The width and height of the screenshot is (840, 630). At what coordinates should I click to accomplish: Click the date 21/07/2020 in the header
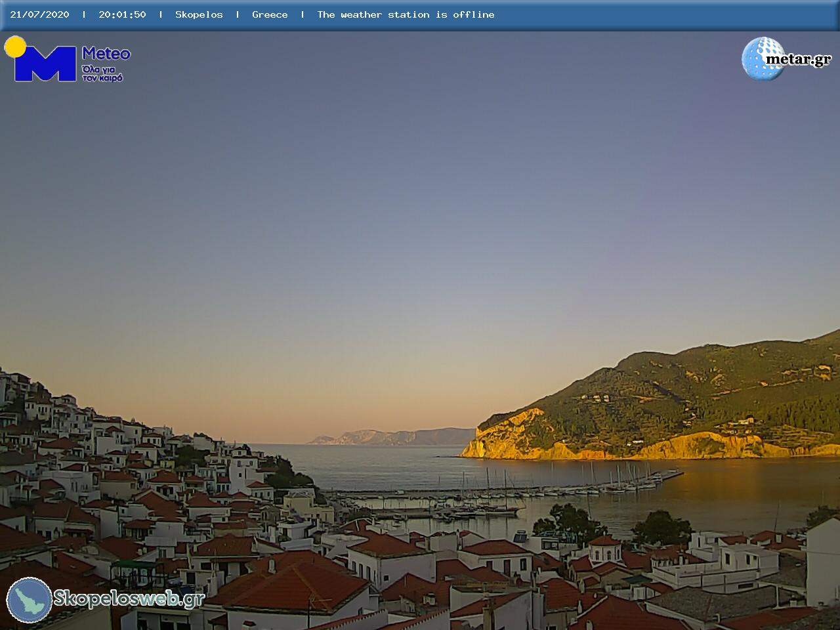tap(39, 14)
